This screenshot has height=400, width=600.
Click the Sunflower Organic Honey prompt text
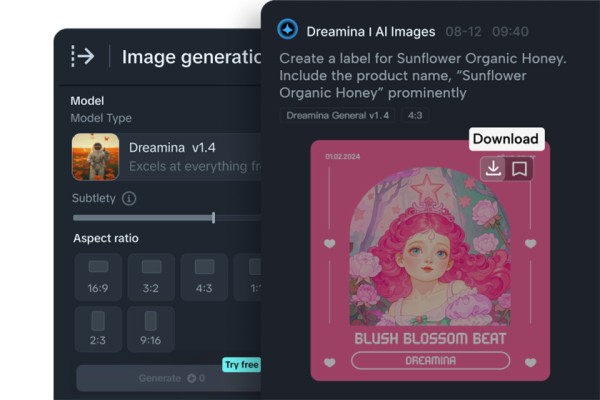[x=422, y=75]
